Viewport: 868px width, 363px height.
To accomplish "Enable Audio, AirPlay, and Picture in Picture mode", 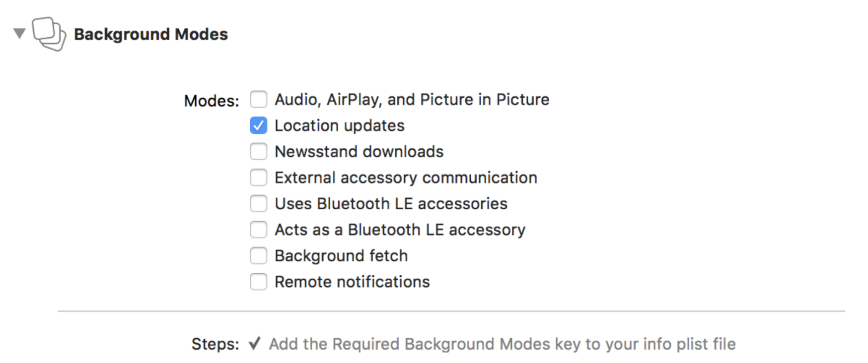I will point(258,99).
